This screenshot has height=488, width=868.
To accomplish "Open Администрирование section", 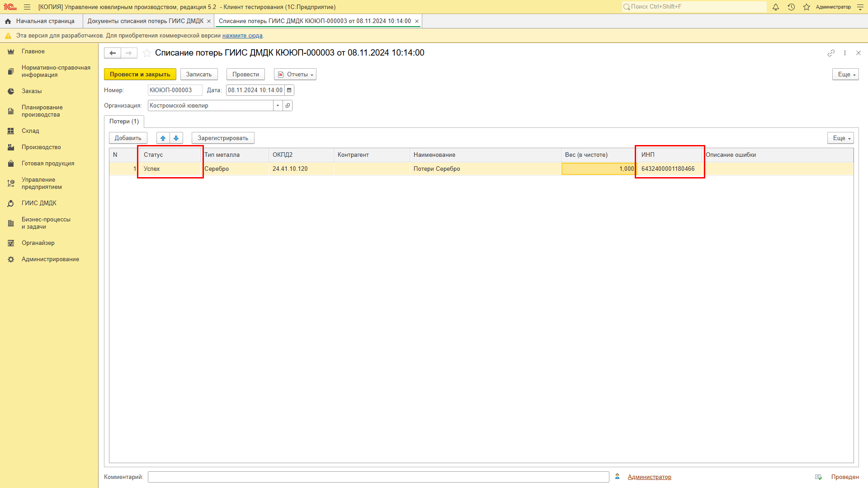I will (x=50, y=259).
